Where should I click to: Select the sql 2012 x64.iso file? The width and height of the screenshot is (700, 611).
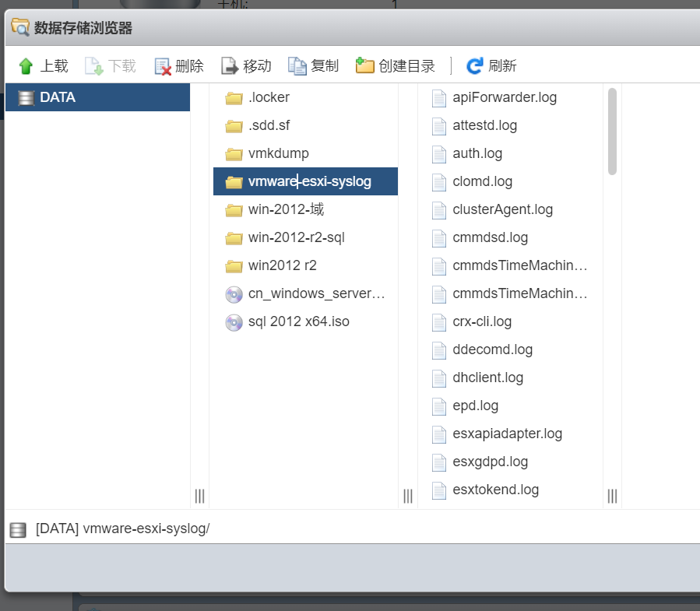point(305,321)
